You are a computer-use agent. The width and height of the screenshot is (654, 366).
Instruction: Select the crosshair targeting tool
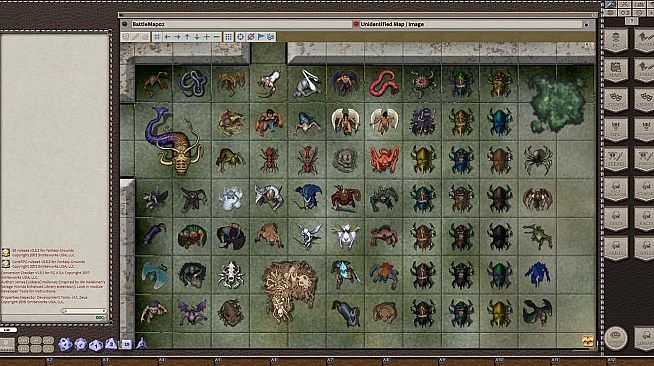tap(241, 37)
